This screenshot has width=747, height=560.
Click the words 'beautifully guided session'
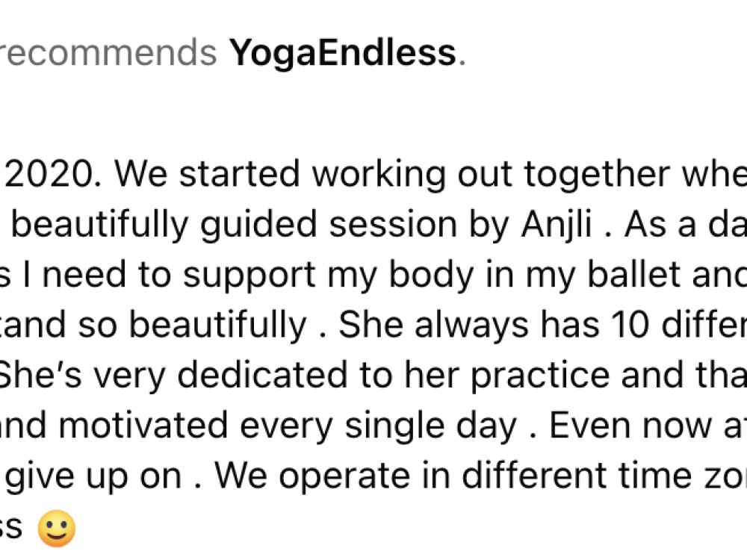click(234, 225)
